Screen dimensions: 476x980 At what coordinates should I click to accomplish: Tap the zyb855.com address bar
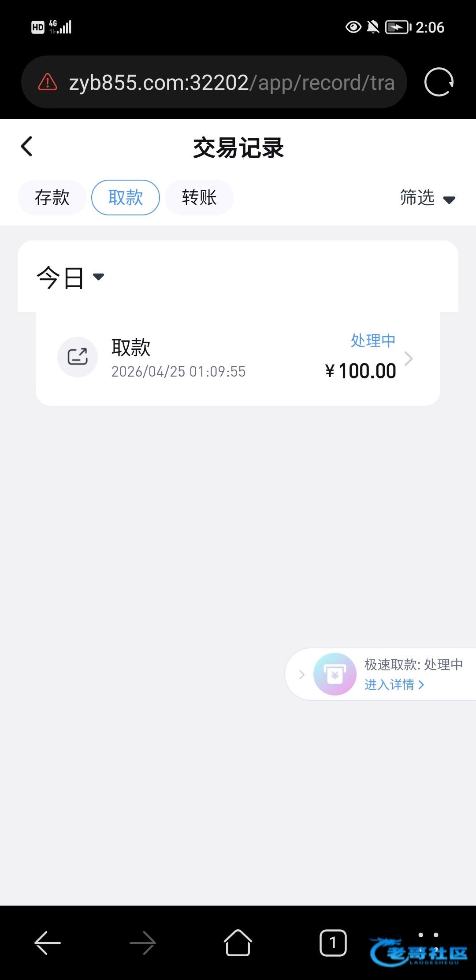(x=231, y=82)
